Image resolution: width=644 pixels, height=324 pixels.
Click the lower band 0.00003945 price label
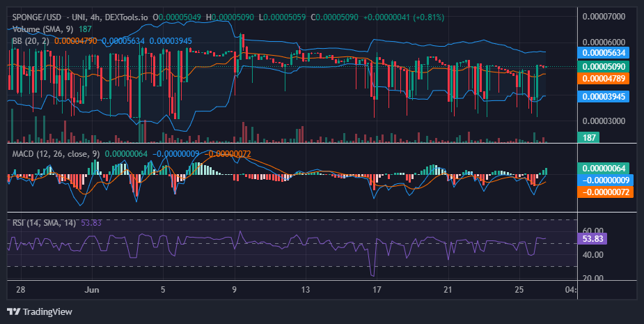pos(604,97)
